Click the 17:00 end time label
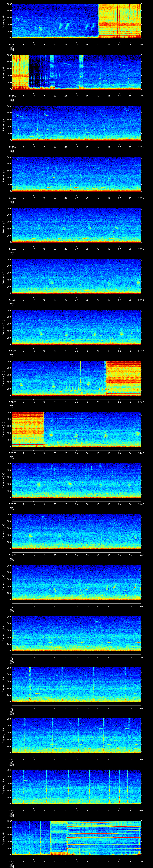153x868 pixels. [141, 147]
